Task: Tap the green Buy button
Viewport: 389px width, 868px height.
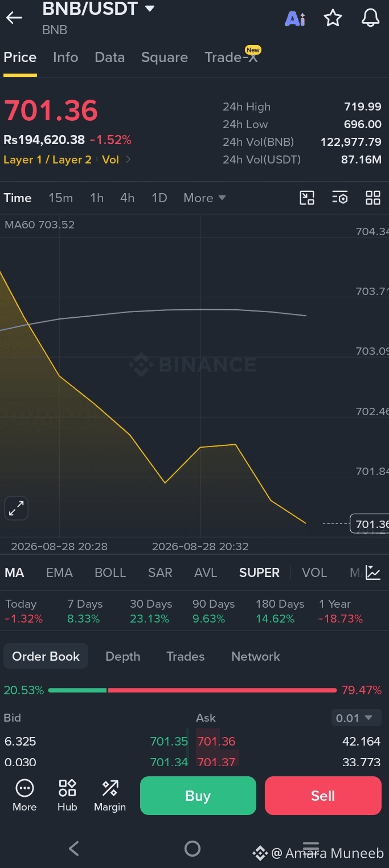Action: point(198,796)
